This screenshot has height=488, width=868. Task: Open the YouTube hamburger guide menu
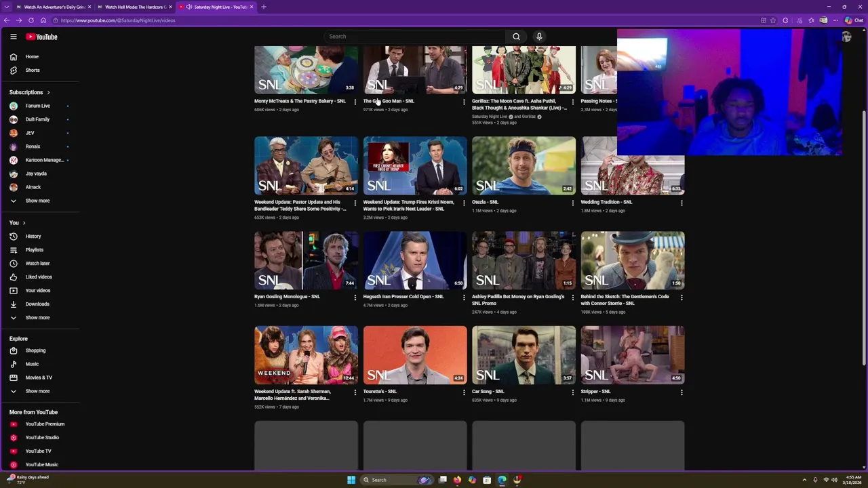(13, 37)
